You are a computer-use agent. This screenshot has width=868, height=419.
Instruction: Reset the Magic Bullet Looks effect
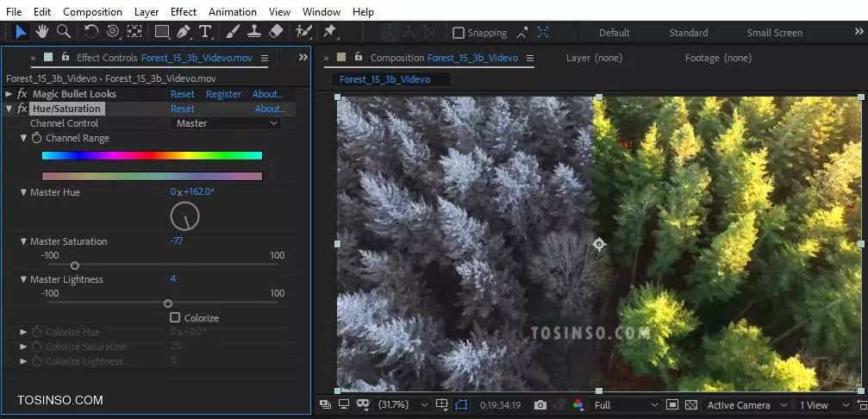(x=182, y=94)
